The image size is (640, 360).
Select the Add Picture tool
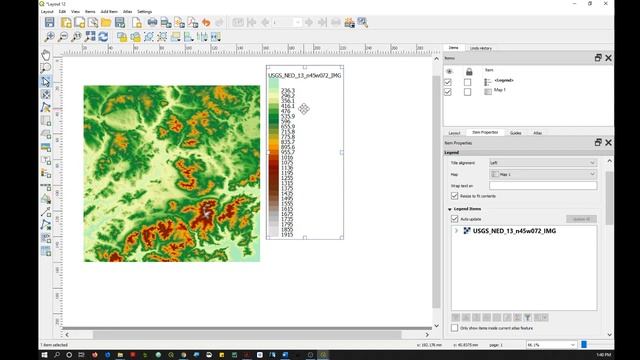pyautogui.click(x=46, y=147)
